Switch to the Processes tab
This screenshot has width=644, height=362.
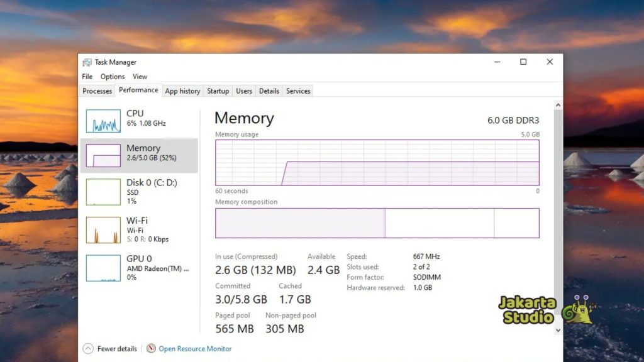click(x=97, y=91)
